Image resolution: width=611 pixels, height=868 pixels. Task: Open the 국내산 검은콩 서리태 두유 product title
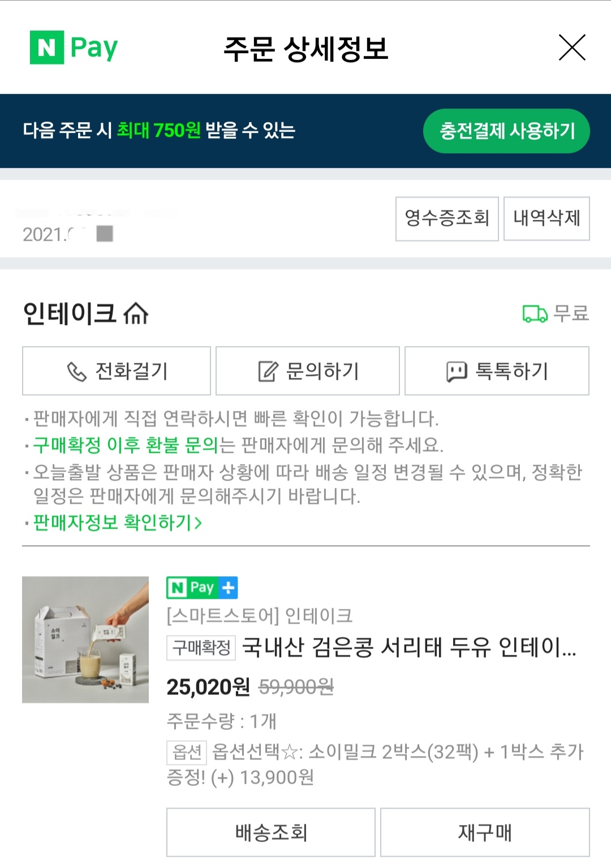[409, 647]
